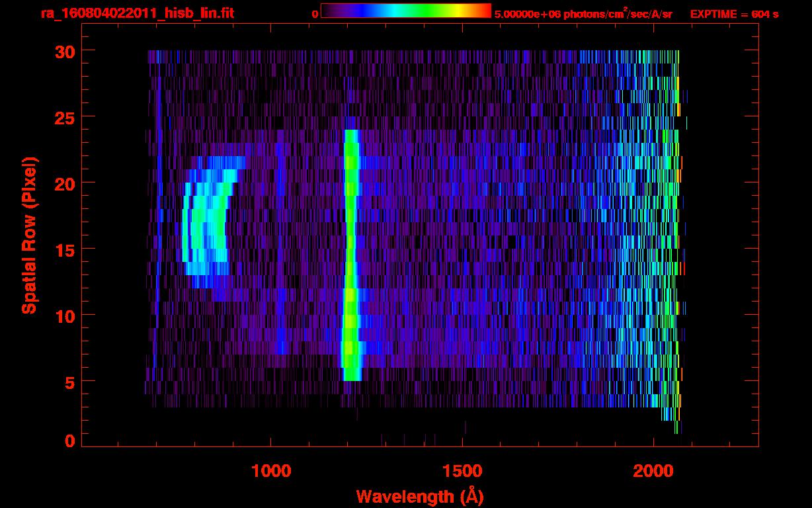Click the rainbow color scale bar

(x=406, y=11)
